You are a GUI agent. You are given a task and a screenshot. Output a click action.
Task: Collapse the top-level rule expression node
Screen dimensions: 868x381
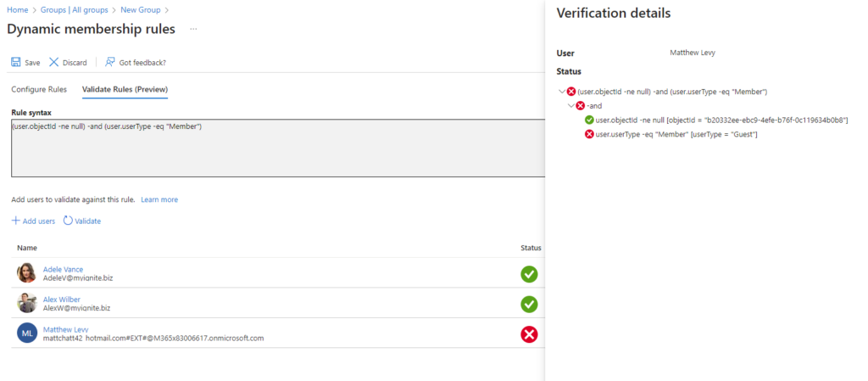coord(563,92)
